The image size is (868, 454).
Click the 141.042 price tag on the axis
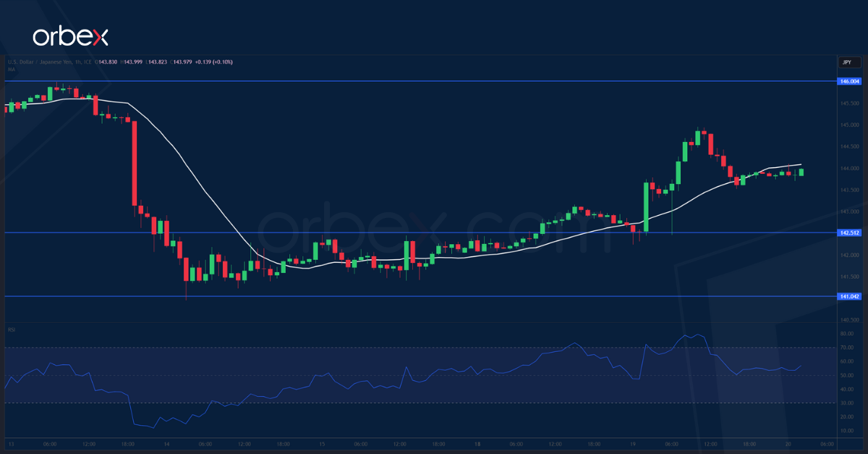[848, 295]
